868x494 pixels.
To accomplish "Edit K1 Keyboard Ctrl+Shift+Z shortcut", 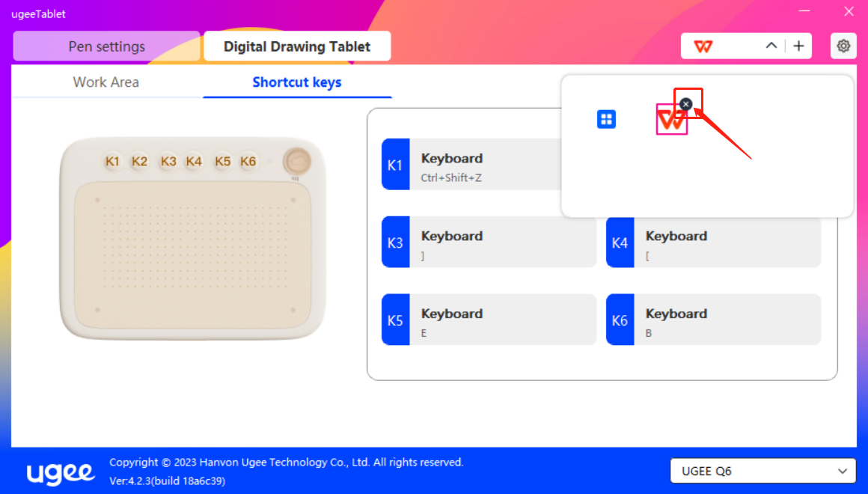I will coord(471,165).
